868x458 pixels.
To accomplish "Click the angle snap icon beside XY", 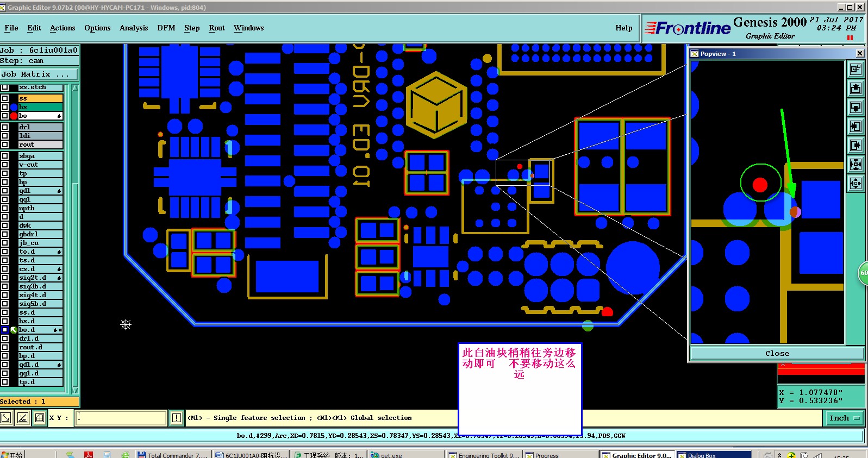I will [x=23, y=417].
